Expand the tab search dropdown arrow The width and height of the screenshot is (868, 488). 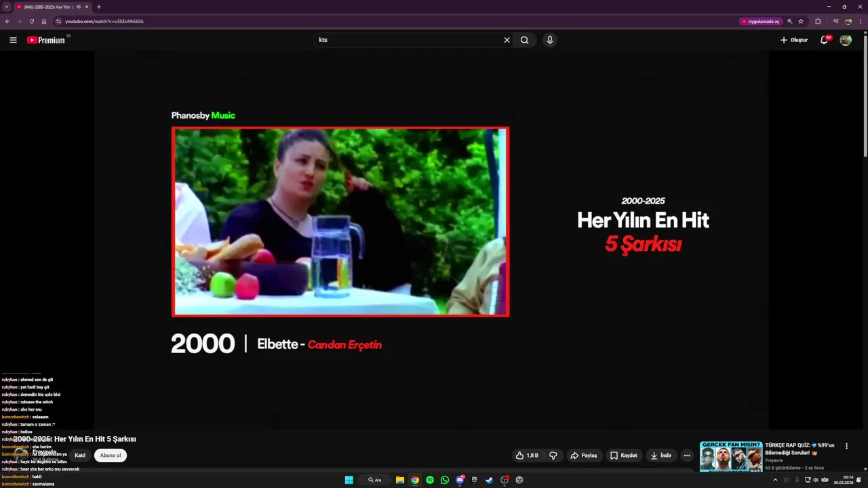7,7
